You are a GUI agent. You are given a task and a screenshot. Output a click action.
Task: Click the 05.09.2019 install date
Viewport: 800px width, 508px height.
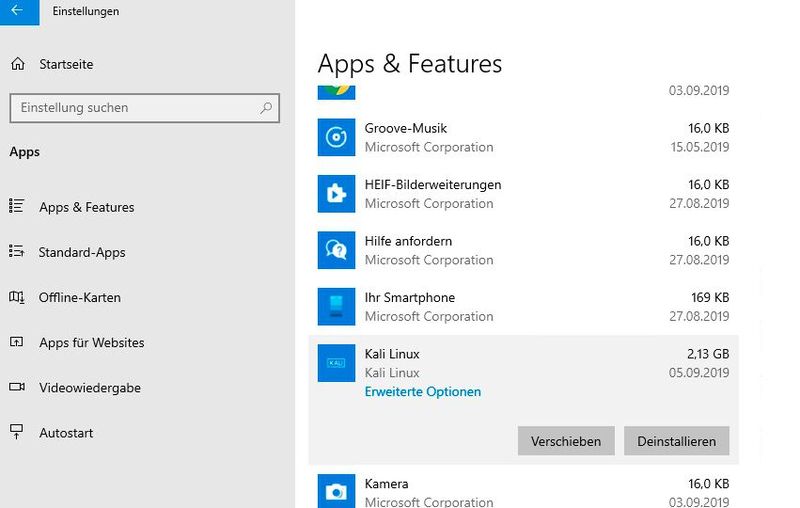tap(699, 373)
